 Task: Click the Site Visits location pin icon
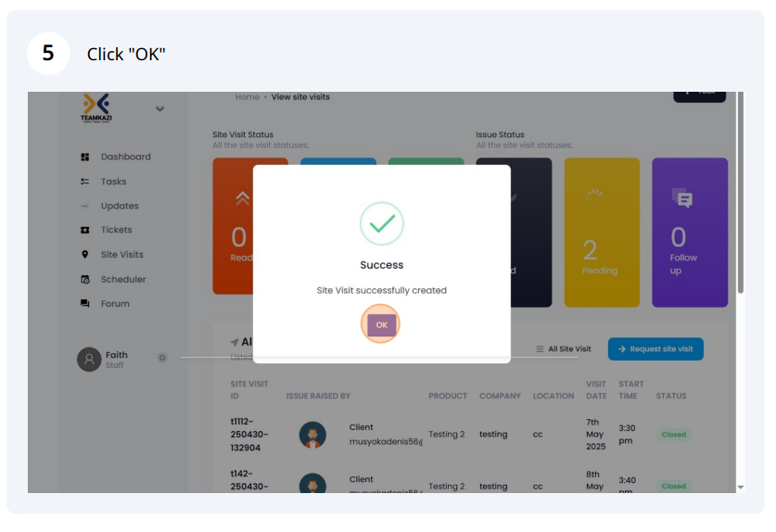[x=85, y=254]
